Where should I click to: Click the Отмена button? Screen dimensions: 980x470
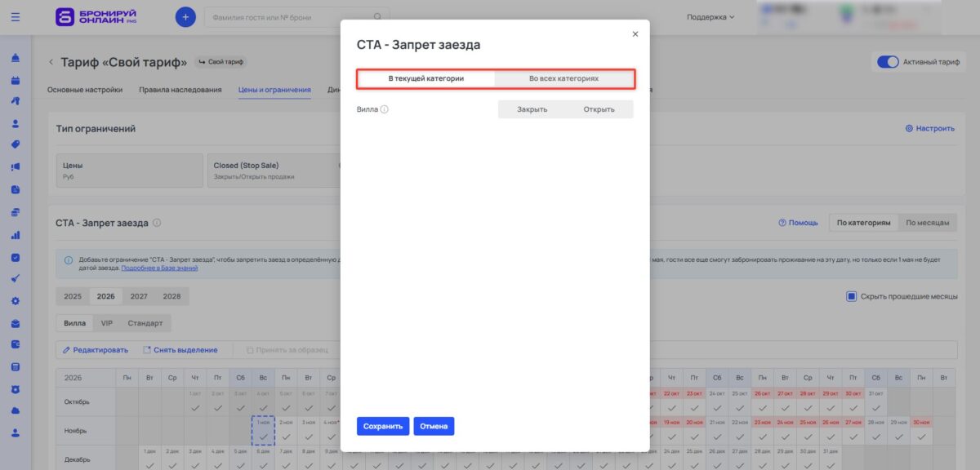tap(434, 426)
